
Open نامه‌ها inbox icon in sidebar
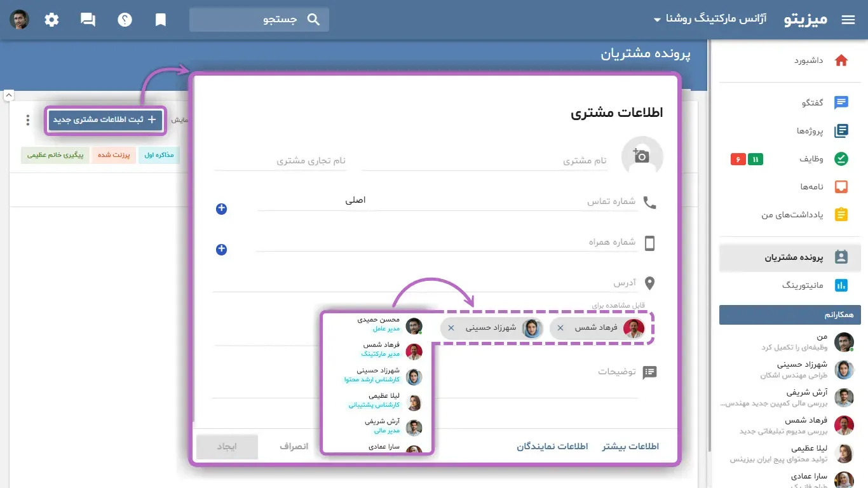coord(841,187)
